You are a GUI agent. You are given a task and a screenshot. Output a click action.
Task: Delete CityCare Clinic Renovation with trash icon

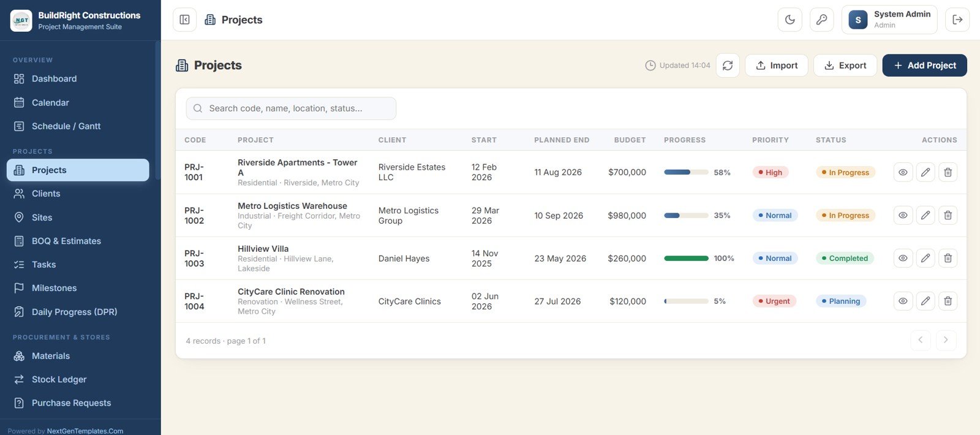click(x=948, y=301)
